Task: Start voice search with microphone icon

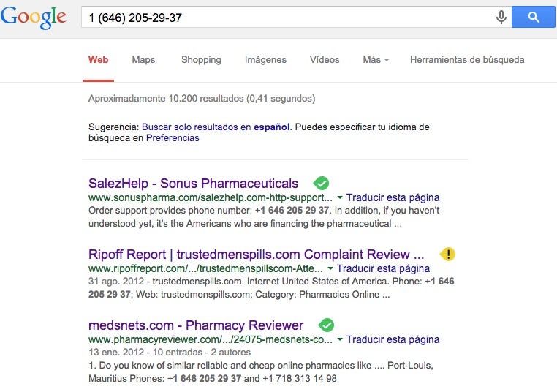Action: click(501, 17)
